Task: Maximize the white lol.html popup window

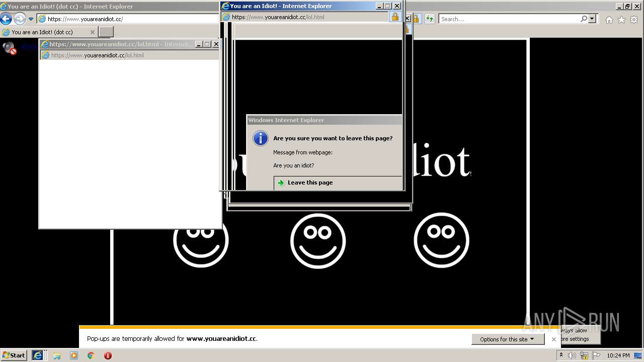Action: [207, 44]
